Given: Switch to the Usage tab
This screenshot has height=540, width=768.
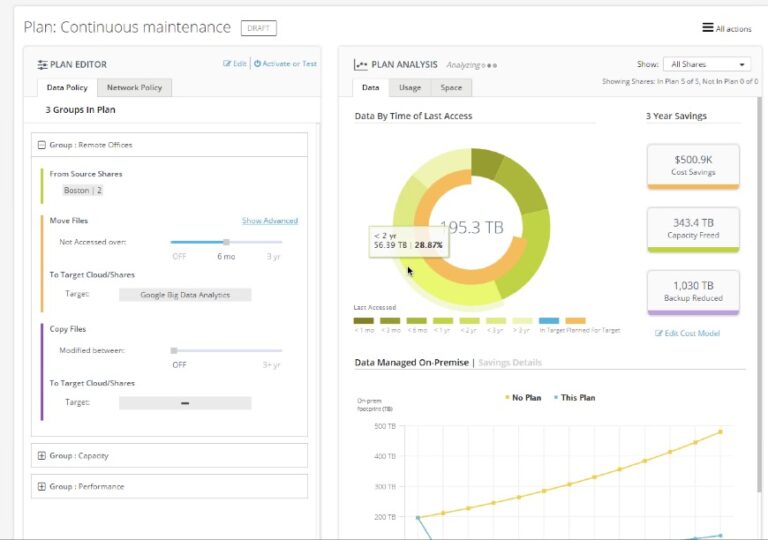Looking at the screenshot, I should (x=410, y=88).
